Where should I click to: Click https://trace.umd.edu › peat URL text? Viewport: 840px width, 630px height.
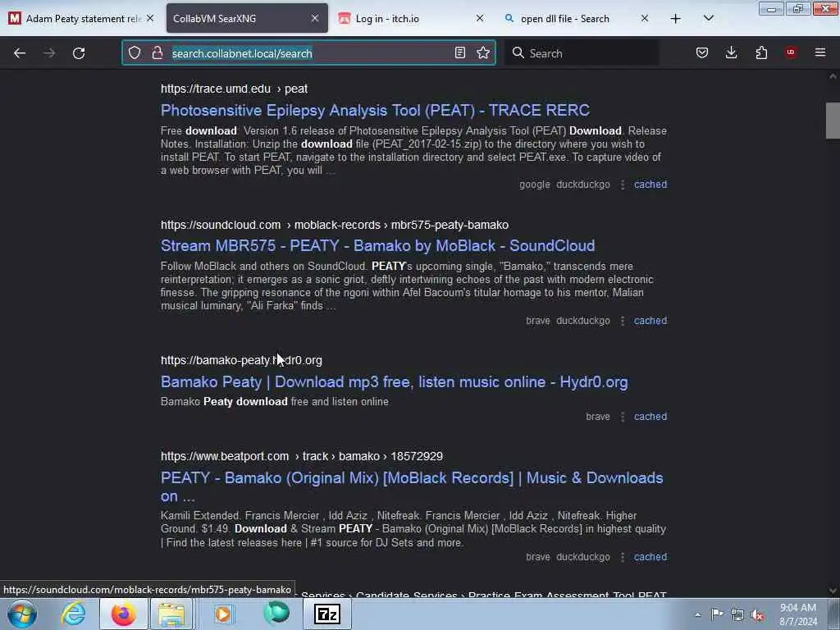pos(234,89)
